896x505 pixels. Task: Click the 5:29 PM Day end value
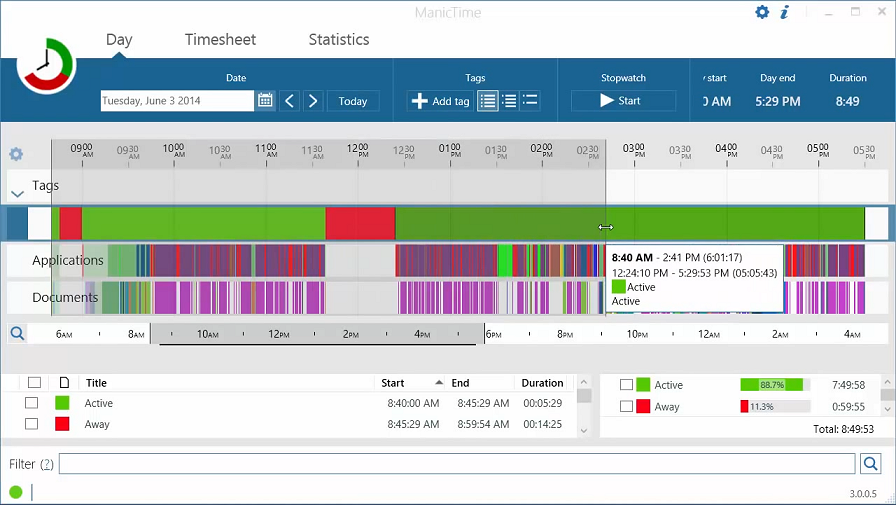[778, 101]
